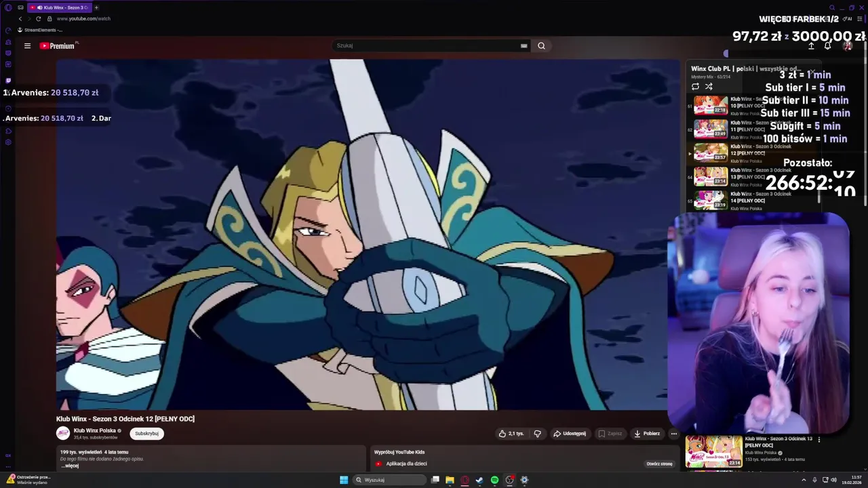The width and height of the screenshot is (868, 488).
Task: Open the Opera menu logo at top-left
Action: (x=8, y=7)
